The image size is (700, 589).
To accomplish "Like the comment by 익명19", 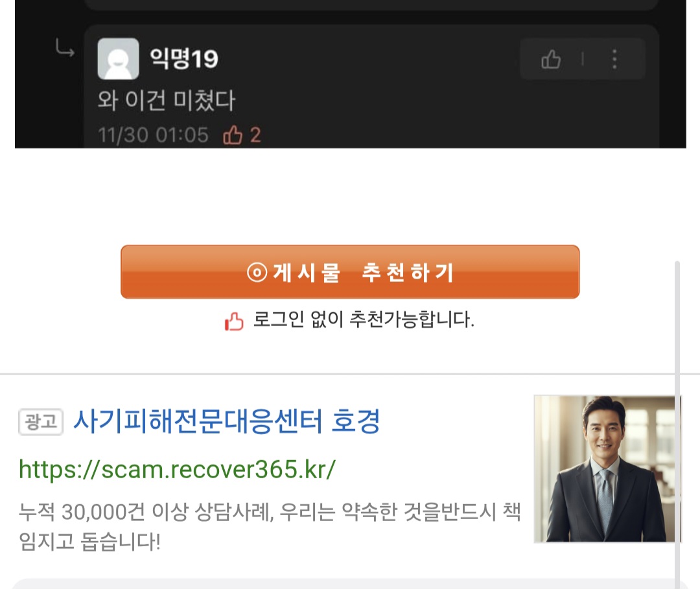I will pyautogui.click(x=551, y=59).
